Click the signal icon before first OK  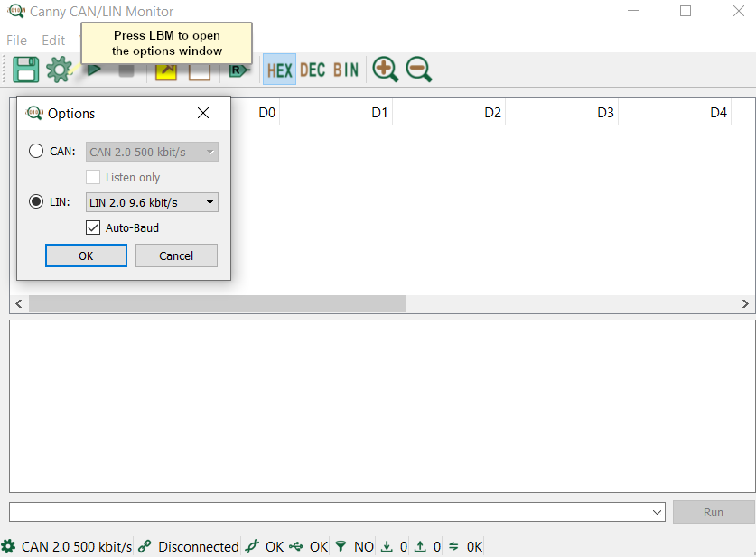pyautogui.click(x=252, y=546)
